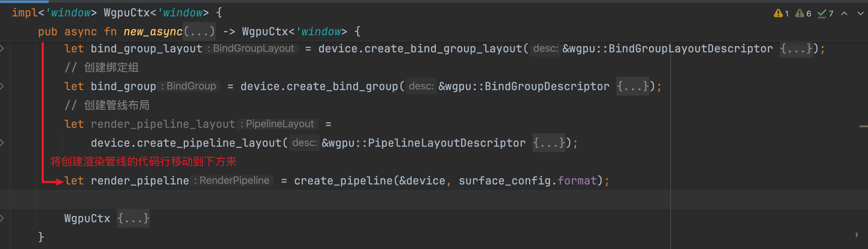The height and width of the screenshot is (249, 868).
Task: Click the closing brace of new_async
Action: [x=41, y=237]
